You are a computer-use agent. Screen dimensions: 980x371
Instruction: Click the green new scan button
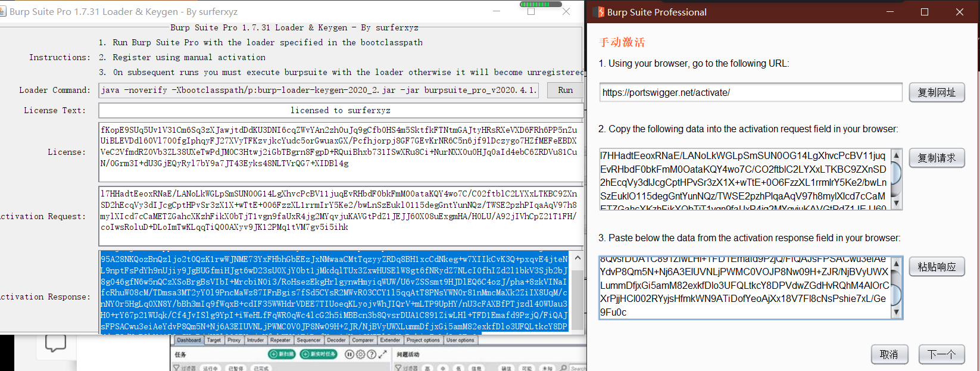(282, 354)
